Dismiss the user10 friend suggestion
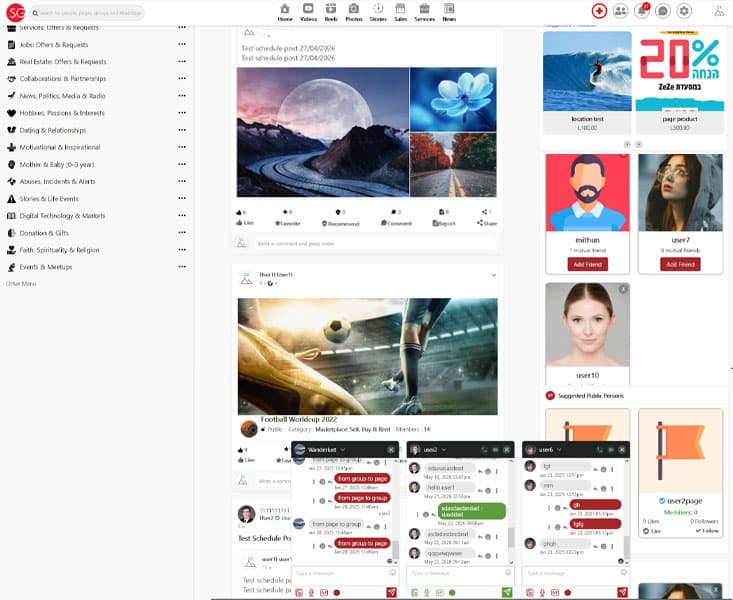Image resolution: width=733 pixels, height=600 pixels. pos(623,289)
